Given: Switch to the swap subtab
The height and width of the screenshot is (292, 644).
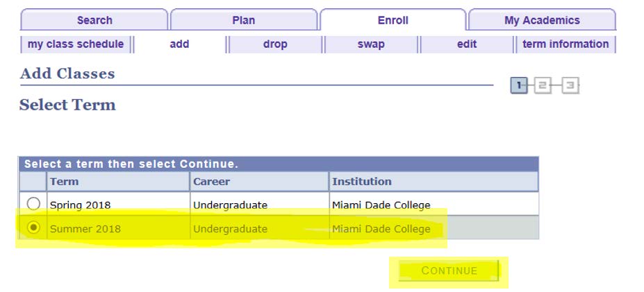Looking at the screenshot, I should point(371,44).
